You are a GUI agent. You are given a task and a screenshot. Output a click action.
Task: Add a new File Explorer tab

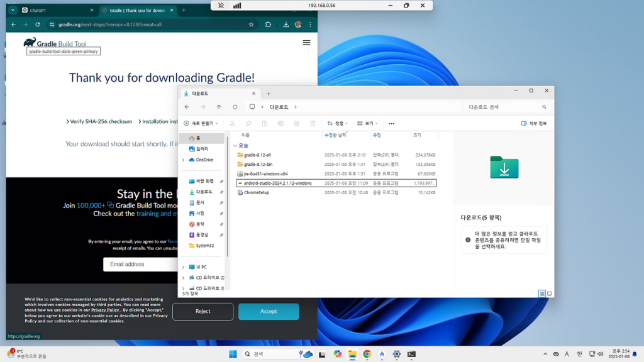pyautogui.click(x=269, y=94)
